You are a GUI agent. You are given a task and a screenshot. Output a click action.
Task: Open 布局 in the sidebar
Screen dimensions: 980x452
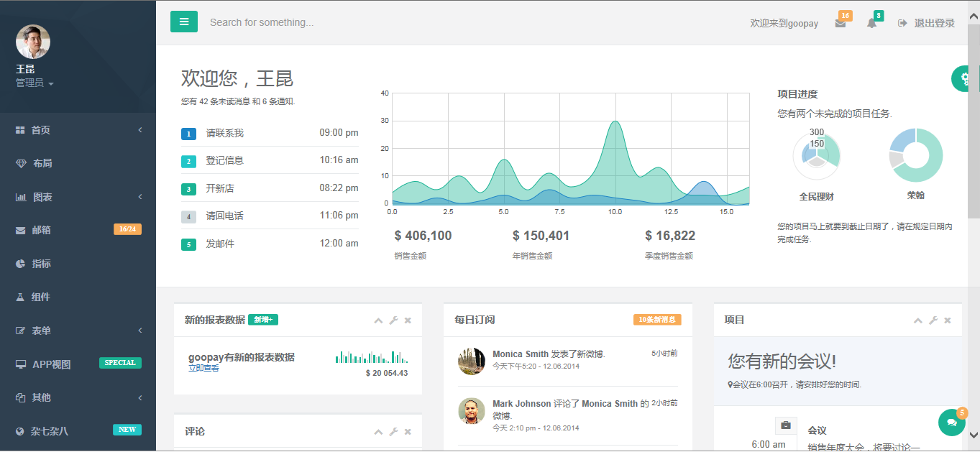42,163
